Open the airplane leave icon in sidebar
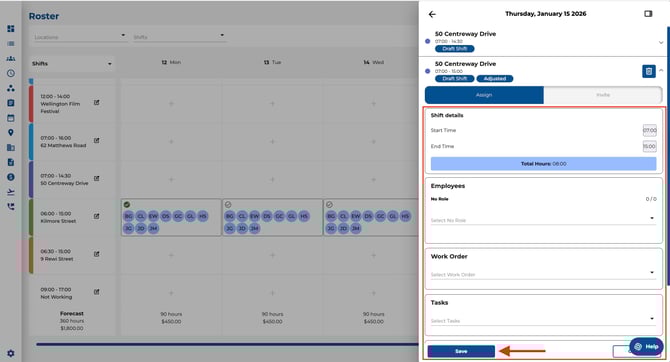 pos(11,192)
